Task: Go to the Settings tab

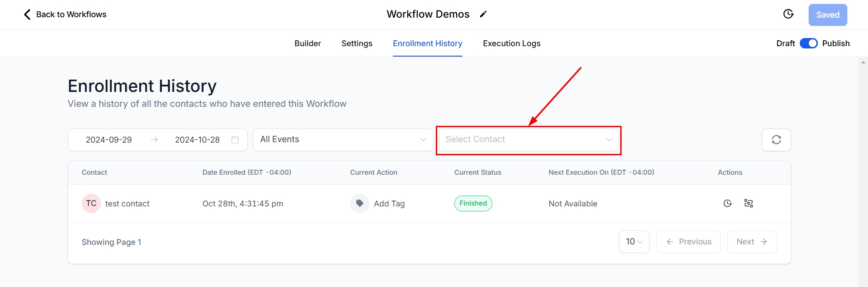Action: 357,43
